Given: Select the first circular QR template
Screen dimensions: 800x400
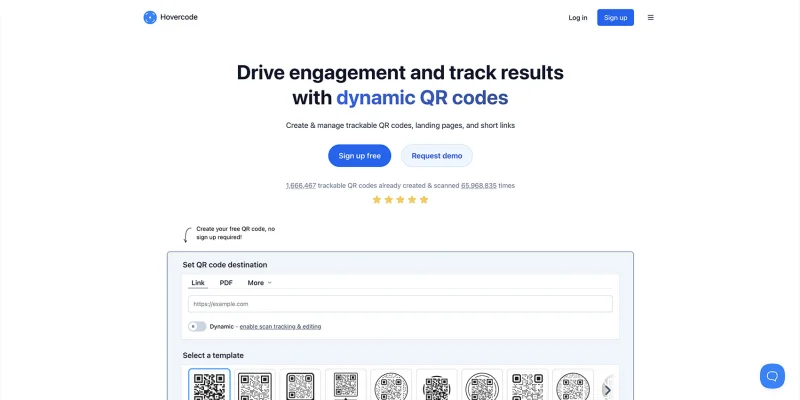Looking at the screenshot, I should coord(392,386).
